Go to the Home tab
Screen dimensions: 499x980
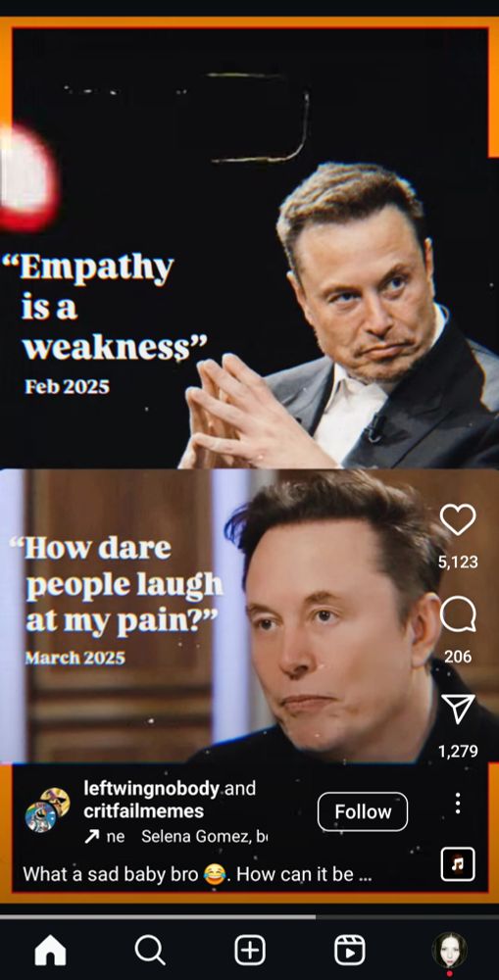(50, 951)
